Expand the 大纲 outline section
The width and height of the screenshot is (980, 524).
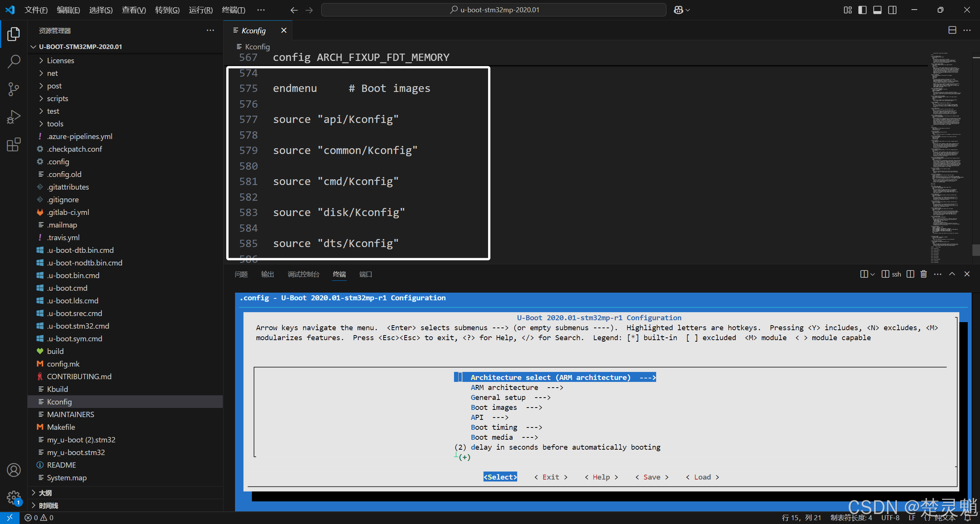45,493
